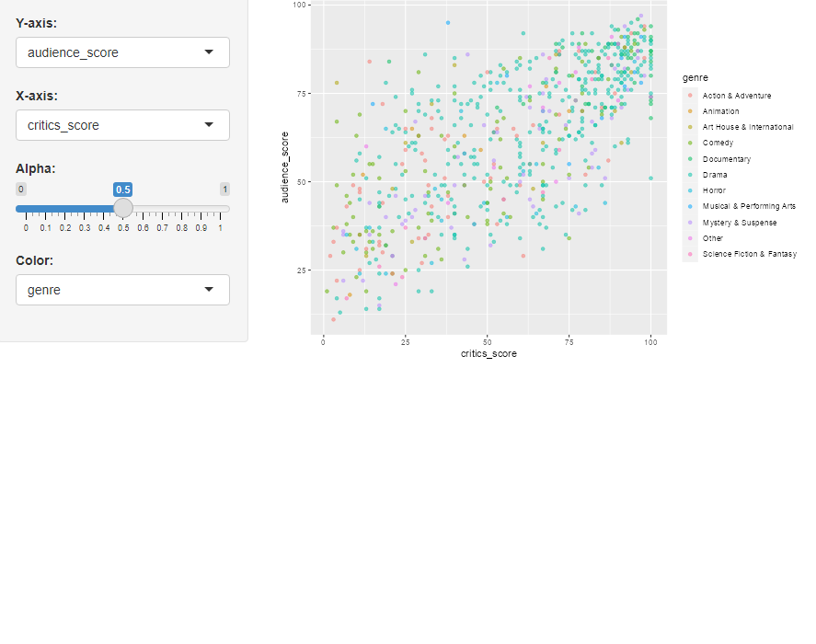Click the Alpha slider minimum label 0
This screenshot has width=816, height=644.
pos(21,189)
